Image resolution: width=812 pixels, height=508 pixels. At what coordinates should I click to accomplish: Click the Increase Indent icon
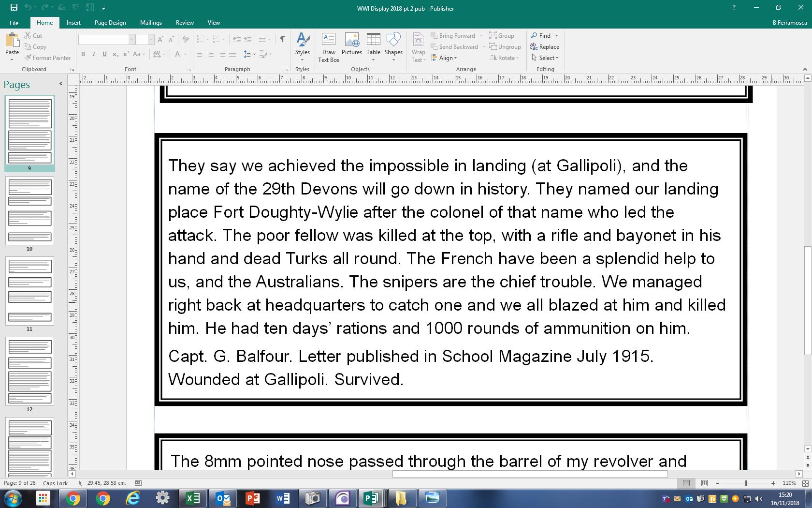point(247,39)
